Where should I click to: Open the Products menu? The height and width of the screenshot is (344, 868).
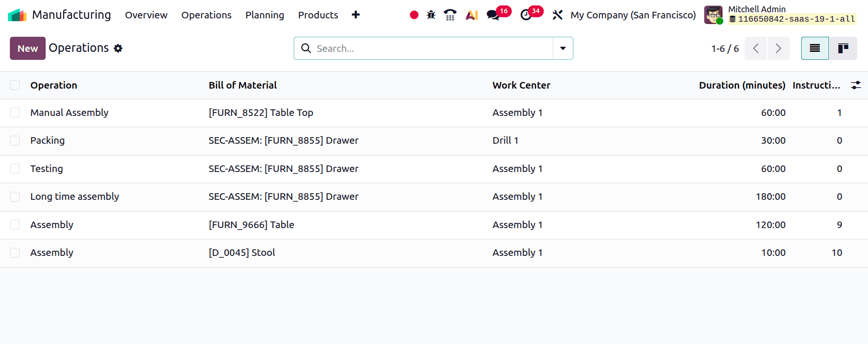(318, 15)
